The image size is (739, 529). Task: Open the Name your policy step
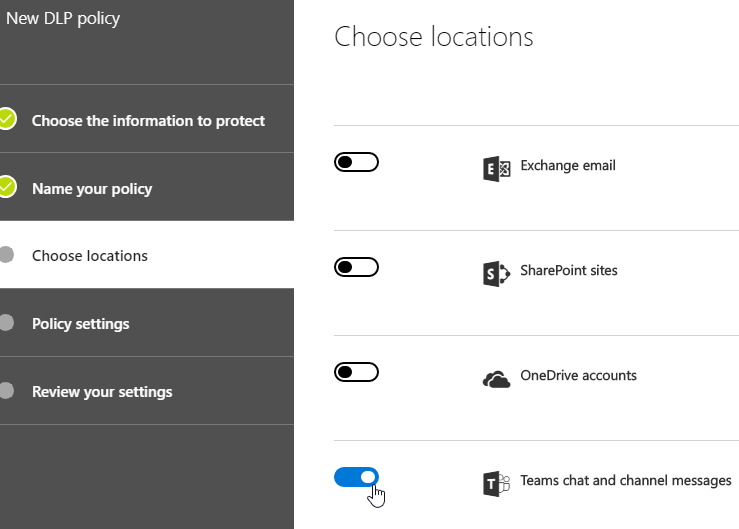coord(92,189)
